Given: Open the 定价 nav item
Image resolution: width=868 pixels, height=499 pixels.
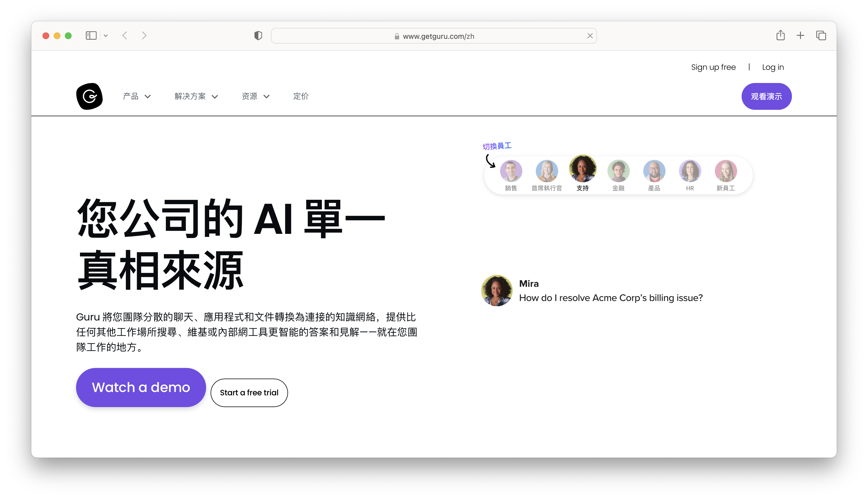Looking at the screenshot, I should coord(301,96).
